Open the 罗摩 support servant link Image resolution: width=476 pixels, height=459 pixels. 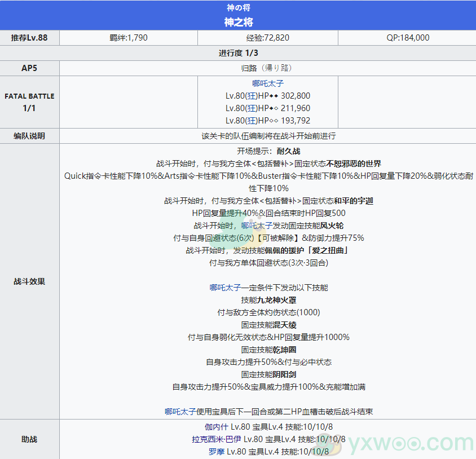[217, 452]
